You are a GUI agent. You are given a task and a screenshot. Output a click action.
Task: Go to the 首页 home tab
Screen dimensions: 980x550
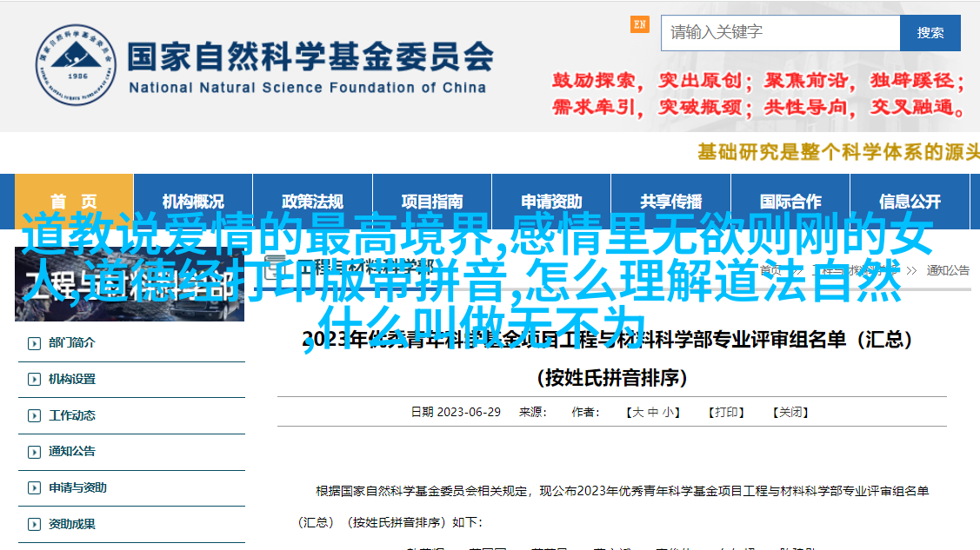(74, 202)
